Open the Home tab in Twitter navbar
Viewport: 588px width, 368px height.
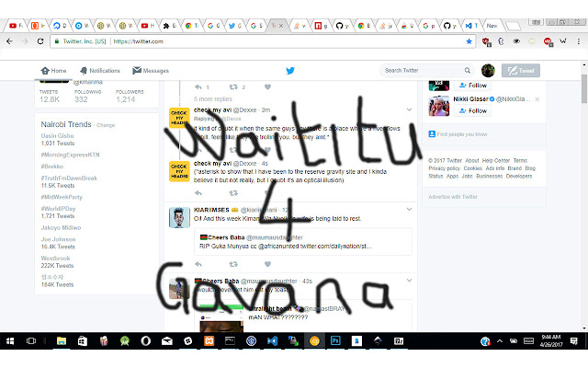[x=53, y=71]
